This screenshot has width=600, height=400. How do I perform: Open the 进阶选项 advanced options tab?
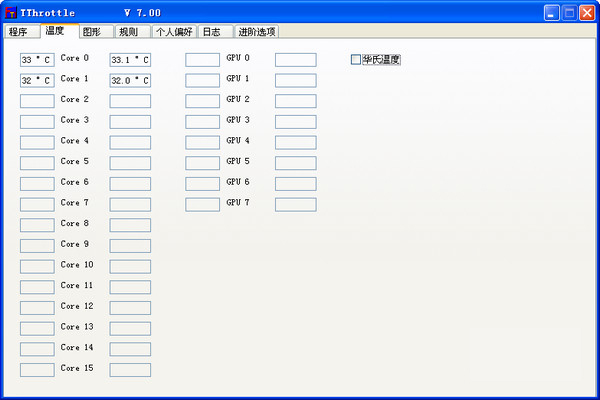257,31
